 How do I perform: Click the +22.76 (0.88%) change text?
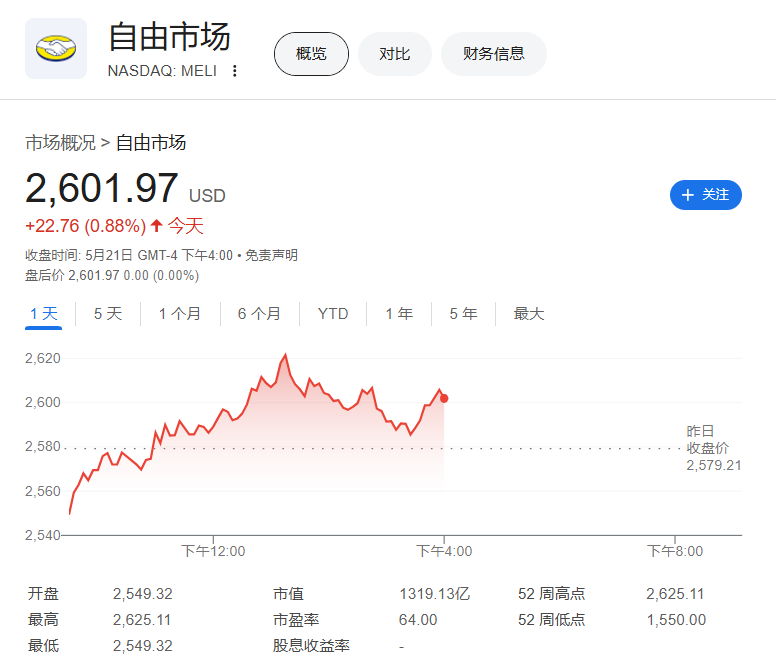tap(86, 226)
